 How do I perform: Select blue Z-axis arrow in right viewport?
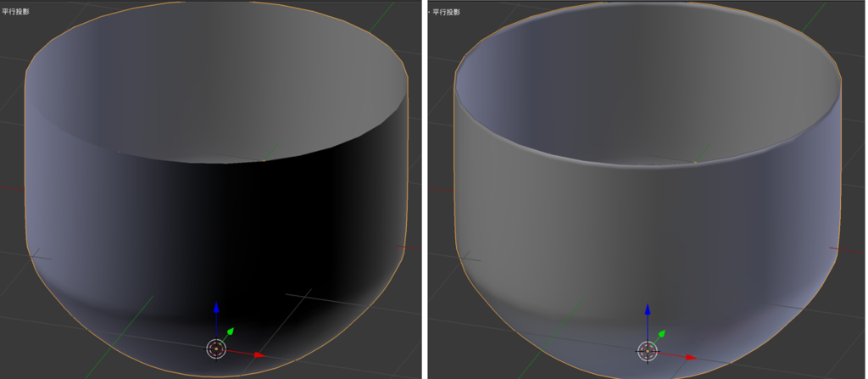click(x=647, y=309)
